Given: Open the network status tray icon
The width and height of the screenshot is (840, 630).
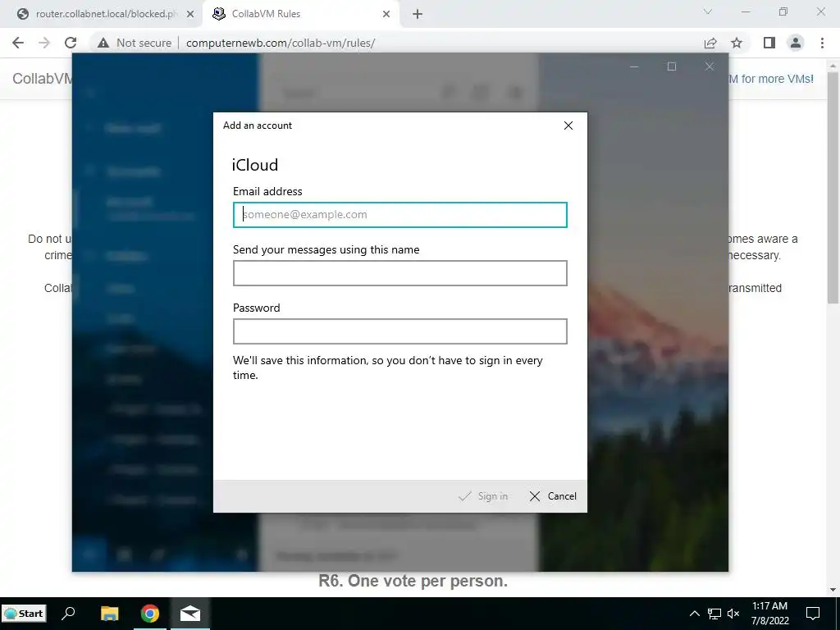Looking at the screenshot, I should tap(714, 614).
